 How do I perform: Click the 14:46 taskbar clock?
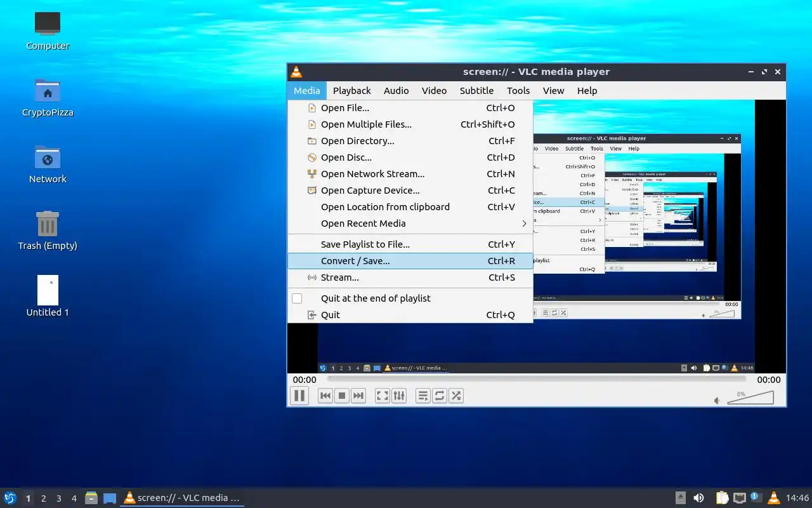(x=797, y=498)
